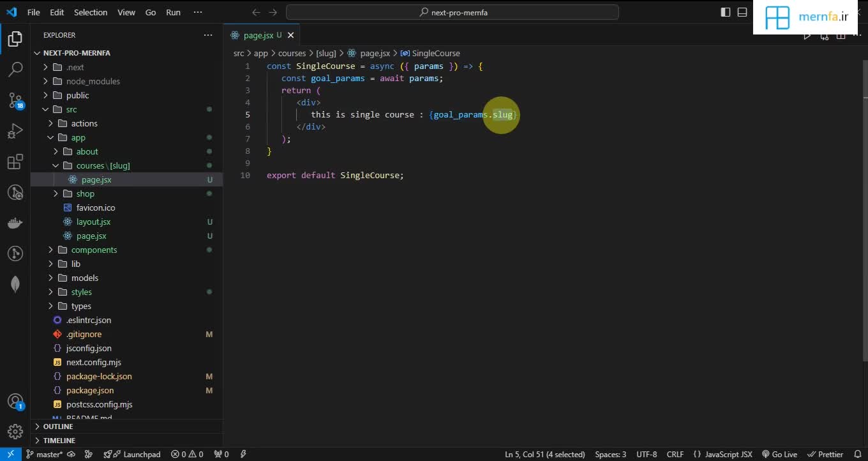Open the Run and Debug view

pos(15,131)
